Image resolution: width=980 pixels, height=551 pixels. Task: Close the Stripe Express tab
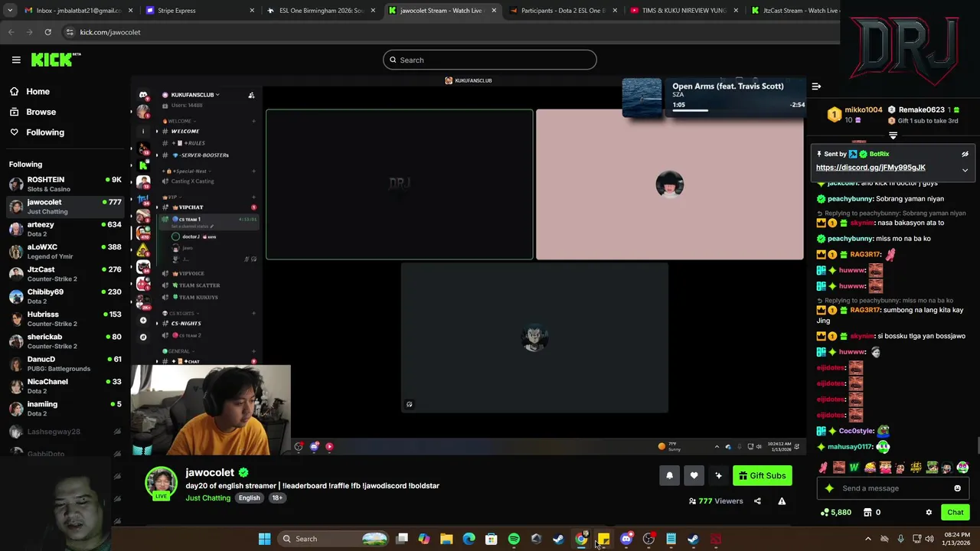[252, 11]
